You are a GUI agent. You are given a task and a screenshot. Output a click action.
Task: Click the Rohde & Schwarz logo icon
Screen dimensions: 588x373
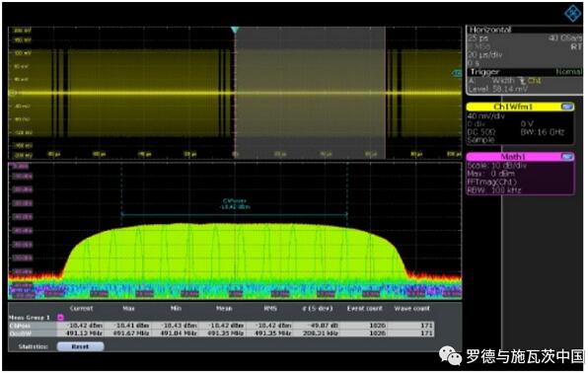point(572,14)
